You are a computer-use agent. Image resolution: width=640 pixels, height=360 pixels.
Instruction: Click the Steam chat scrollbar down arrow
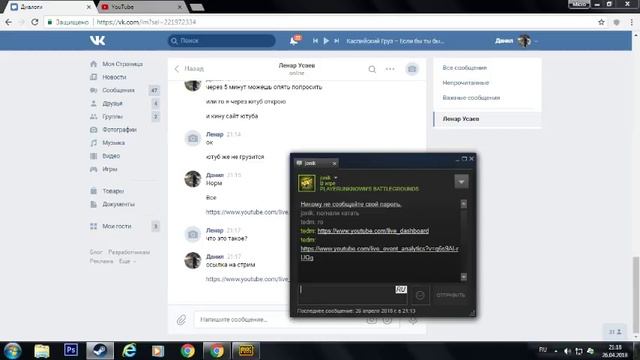(464, 277)
